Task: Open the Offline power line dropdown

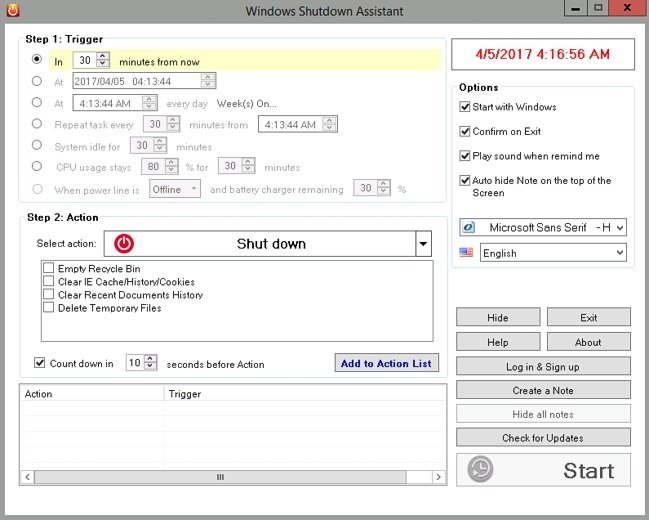Action: click(x=193, y=189)
